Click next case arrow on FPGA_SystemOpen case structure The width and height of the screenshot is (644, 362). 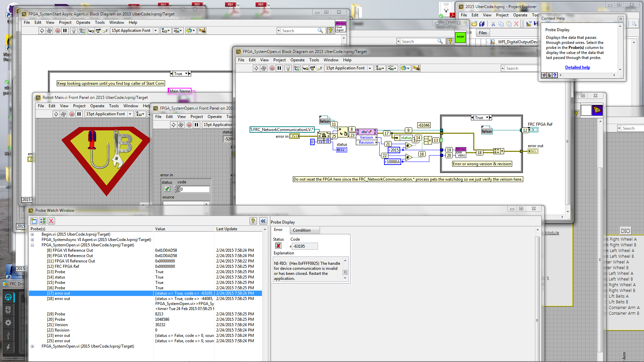[x=491, y=118]
